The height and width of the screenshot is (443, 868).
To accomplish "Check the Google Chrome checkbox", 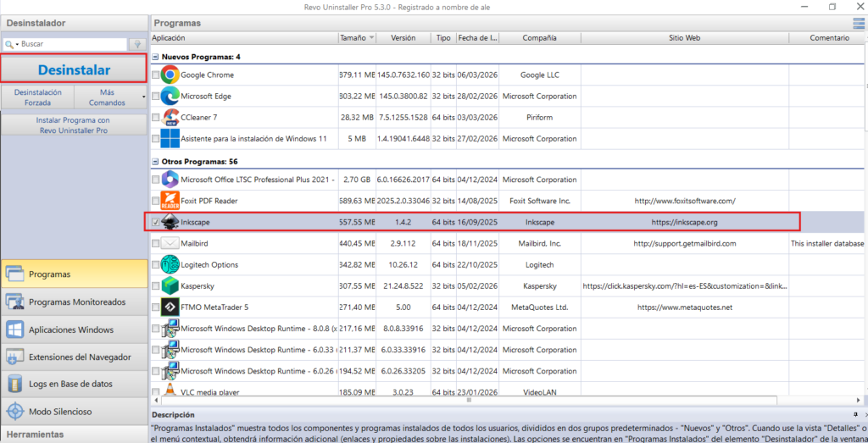I will pos(156,75).
